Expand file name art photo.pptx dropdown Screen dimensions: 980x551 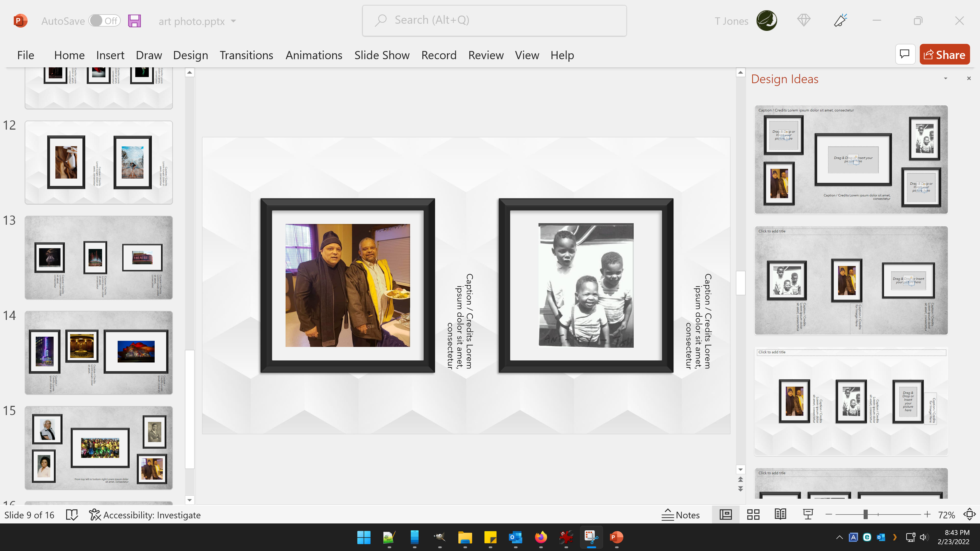pyautogui.click(x=234, y=21)
